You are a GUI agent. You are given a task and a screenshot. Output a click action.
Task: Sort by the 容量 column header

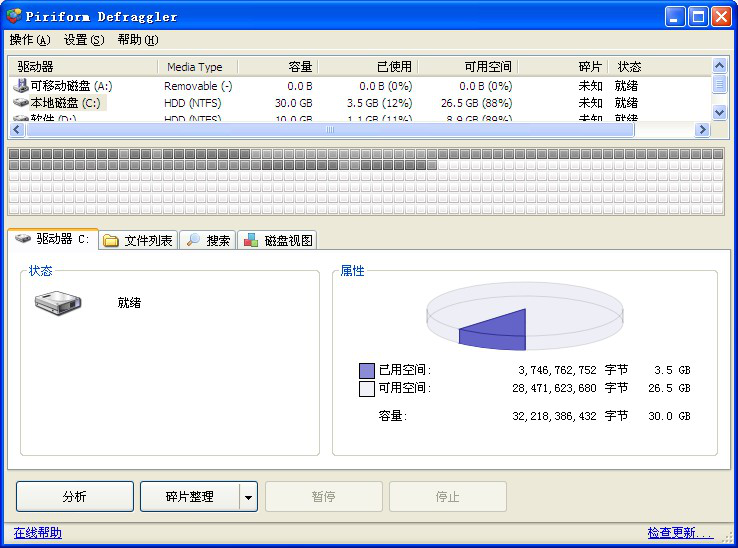click(x=278, y=67)
